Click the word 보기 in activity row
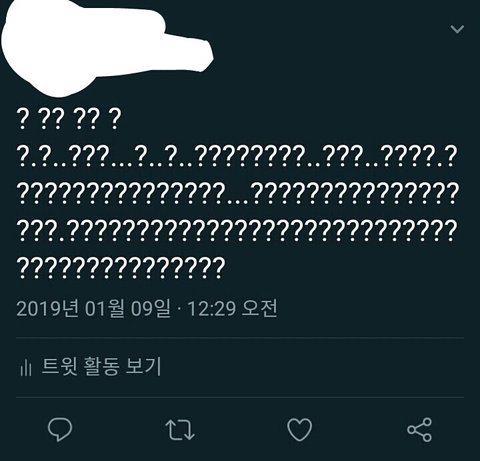Viewport: 480px width, 461px height. (144, 366)
